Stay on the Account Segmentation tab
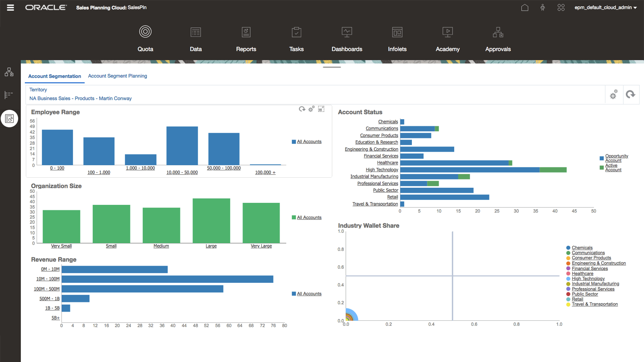The height and width of the screenshot is (362, 644). pos(54,76)
